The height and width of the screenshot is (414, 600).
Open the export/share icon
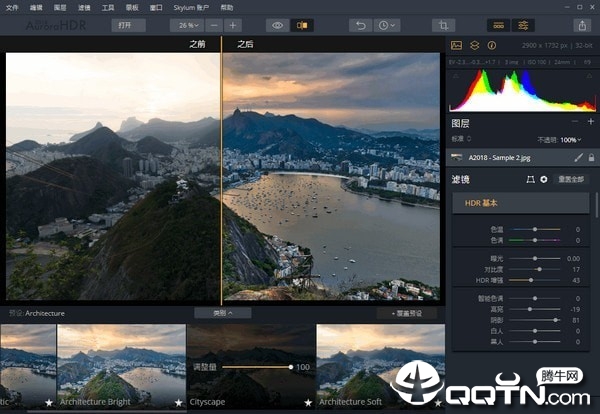coord(581,25)
